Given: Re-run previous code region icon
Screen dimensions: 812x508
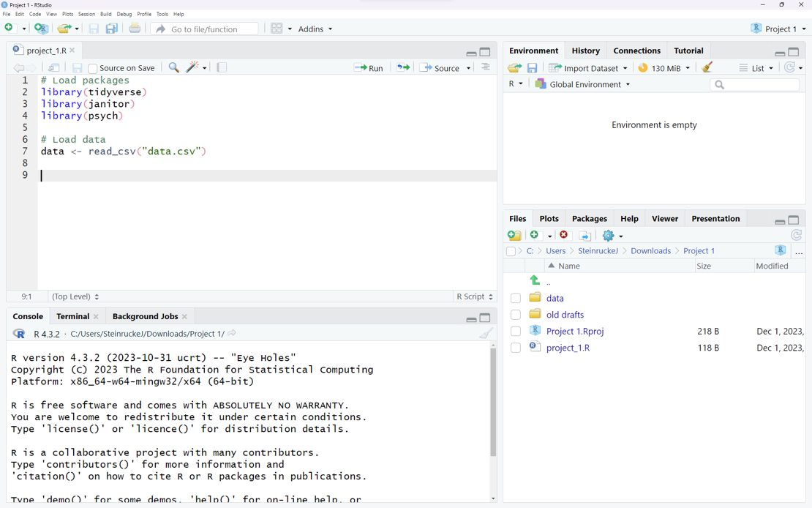Looking at the screenshot, I should tap(403, 67).
